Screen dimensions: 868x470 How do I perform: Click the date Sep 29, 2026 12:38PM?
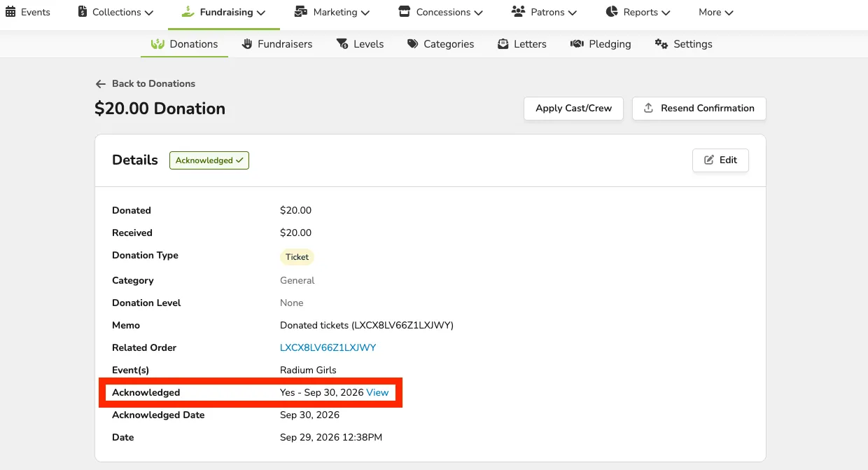pos(331,438)
